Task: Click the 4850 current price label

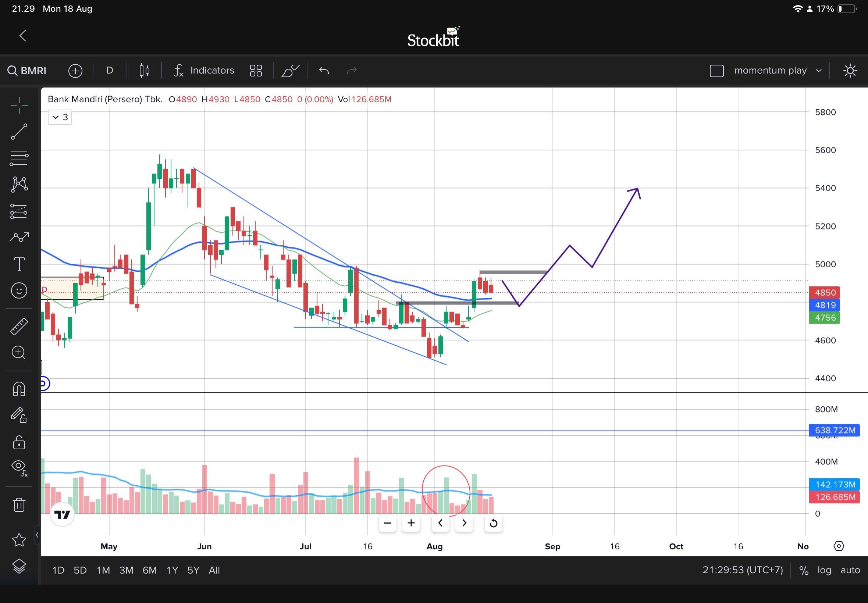Action: pyautogui.click(x=825, y=292)
